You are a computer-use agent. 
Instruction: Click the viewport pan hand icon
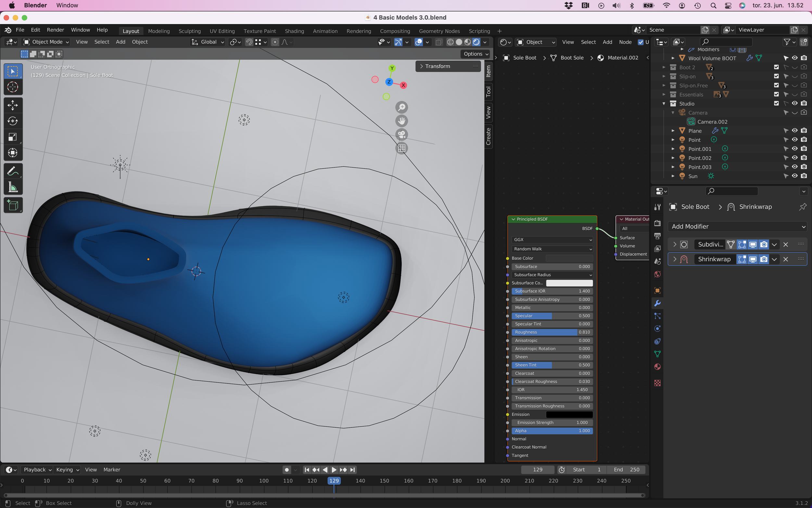tap(401, 121)
